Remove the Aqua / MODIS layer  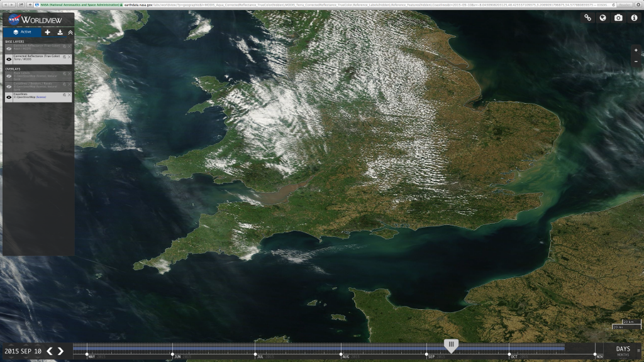[69, 46]
